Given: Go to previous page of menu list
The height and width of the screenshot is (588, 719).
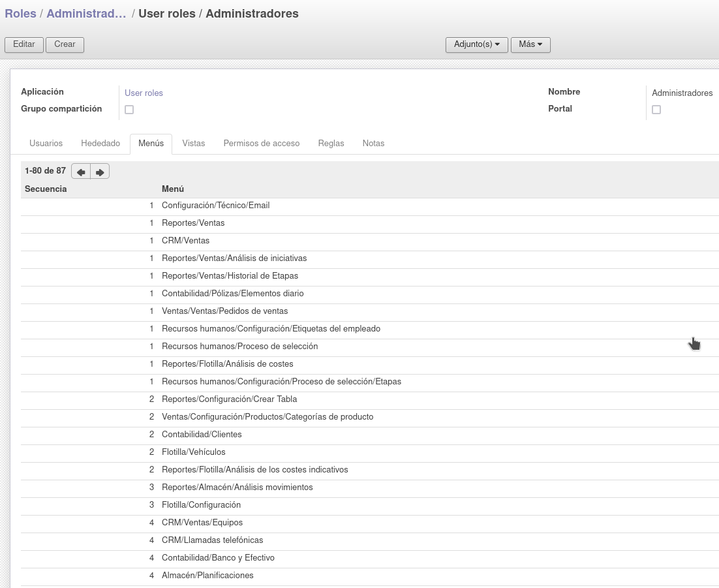Looking at the screenshot, I should (81, 172).
